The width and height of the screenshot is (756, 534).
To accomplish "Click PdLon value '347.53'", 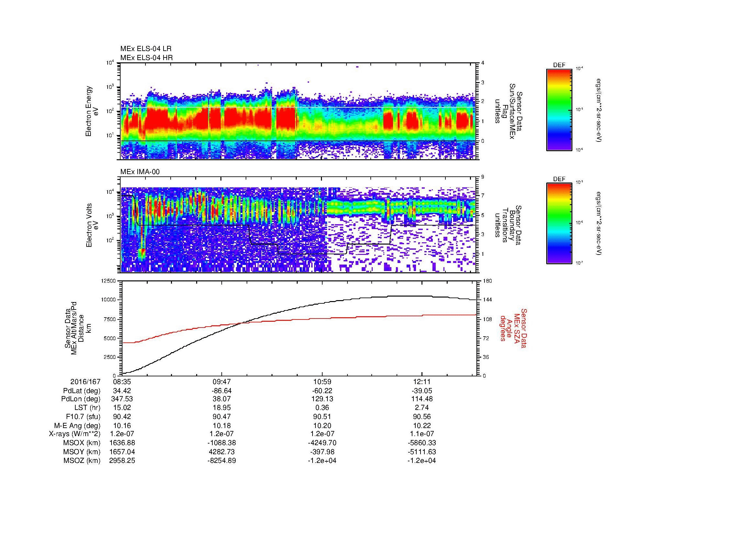I will pos(122,399).
